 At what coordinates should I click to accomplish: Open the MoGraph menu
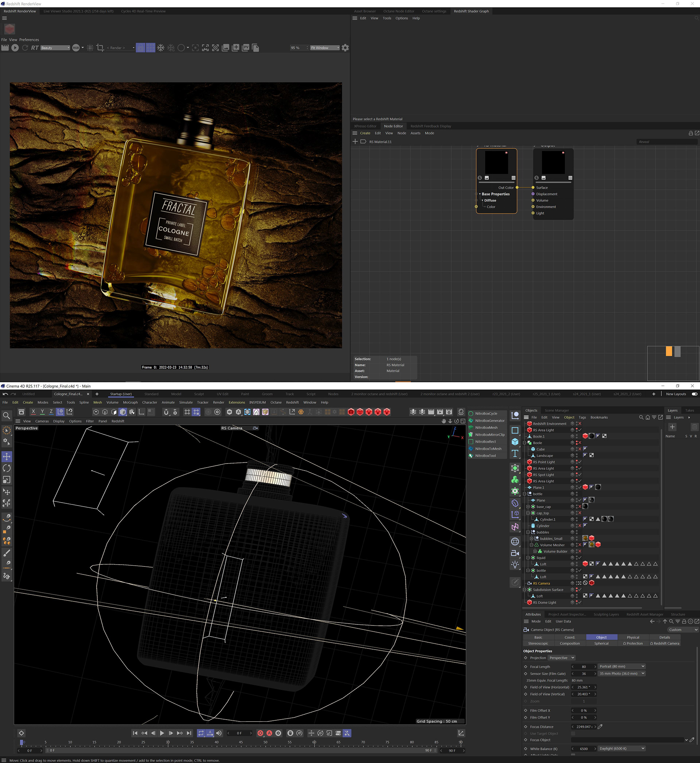130,402
